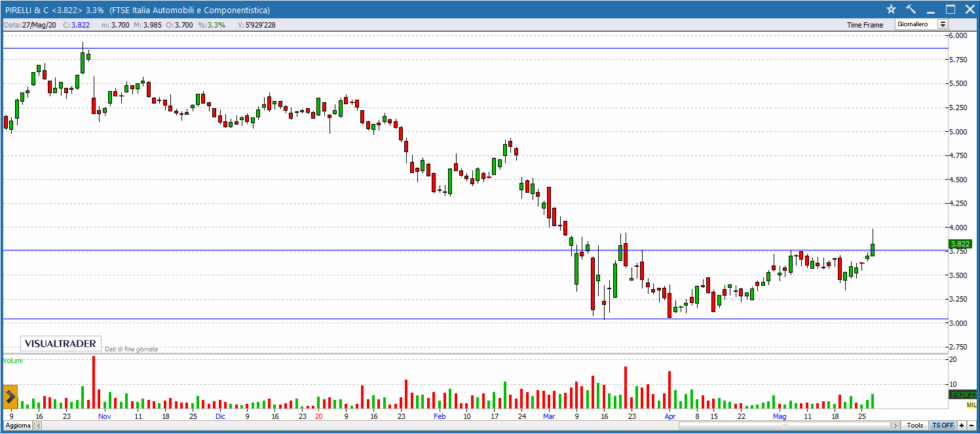980x434 pixels.
Task: Click the 'Mag' month label on time axis
Action: [780, 416]
